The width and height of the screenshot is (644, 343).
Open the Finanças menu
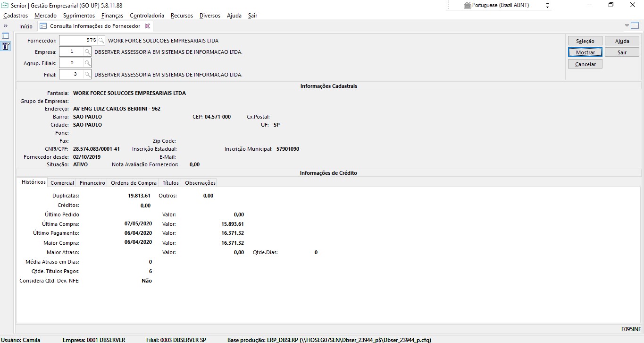[x=112, y=16]
